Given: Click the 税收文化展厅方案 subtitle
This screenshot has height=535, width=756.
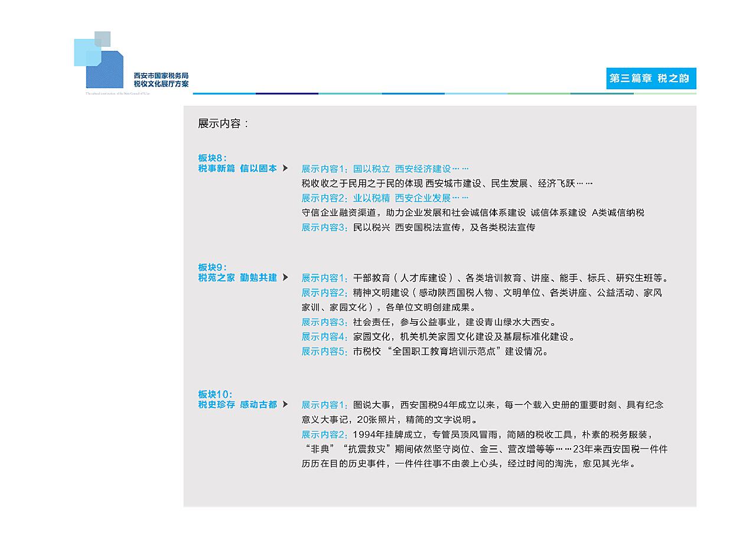Looking at the screenshot, I should pyautogui.click(x=161, y=84).
